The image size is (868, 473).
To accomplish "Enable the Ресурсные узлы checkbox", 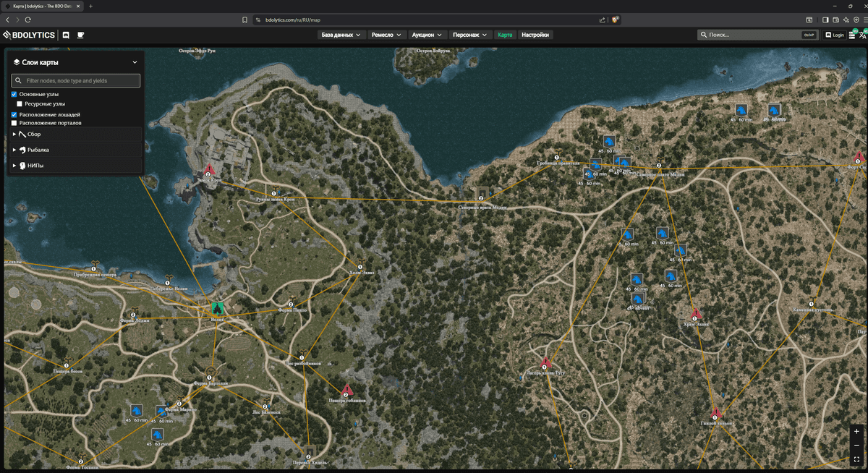I will pos(20,103).
